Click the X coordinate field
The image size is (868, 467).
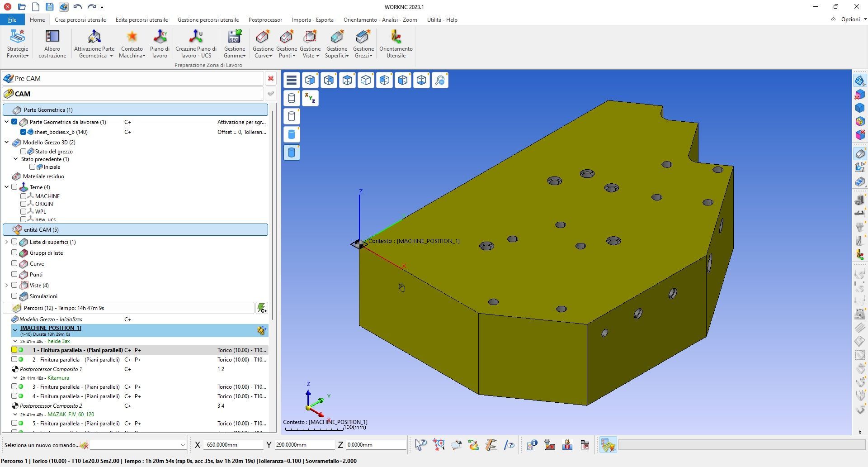click(233, 445)
